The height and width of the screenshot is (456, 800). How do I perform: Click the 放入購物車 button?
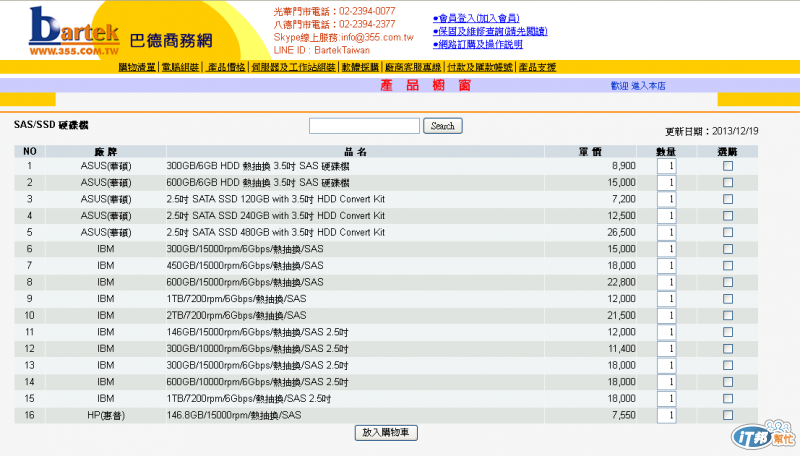tap(386, 433)
